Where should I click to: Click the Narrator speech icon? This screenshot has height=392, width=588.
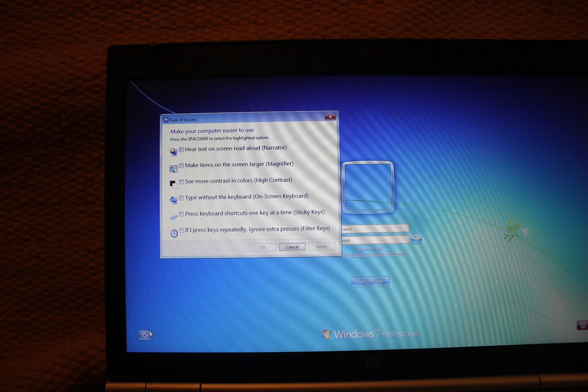click(x=173, y=152)
